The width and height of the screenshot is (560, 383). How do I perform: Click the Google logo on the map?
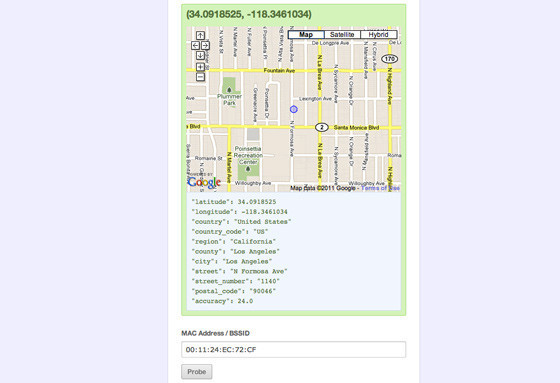(204, 182)
